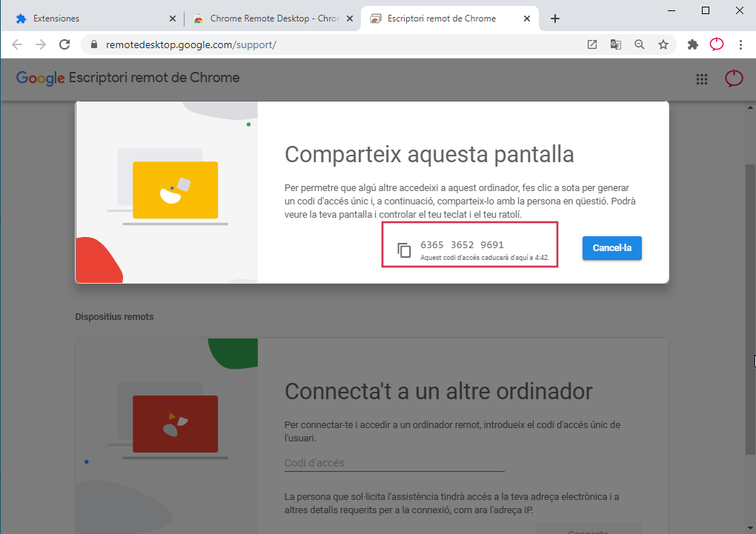756x534 pixels.
Task: Click the site security padlock icon
Action: point(95,45)
